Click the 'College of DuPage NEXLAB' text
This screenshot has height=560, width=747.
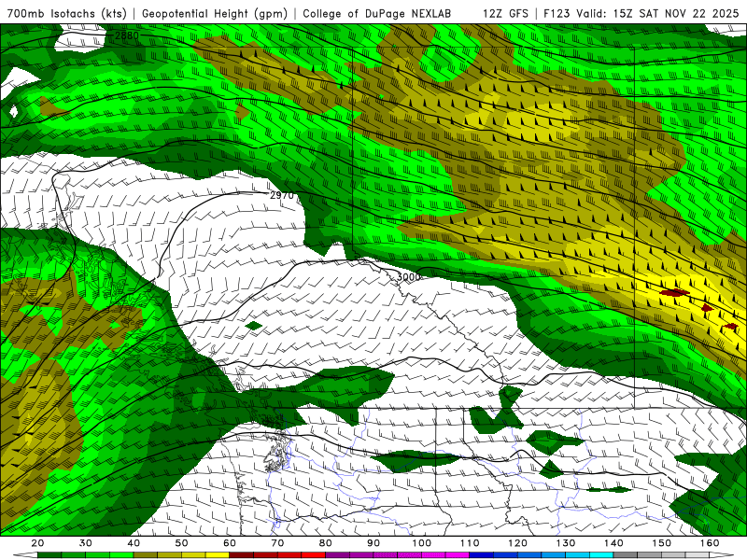pos(377,13)
